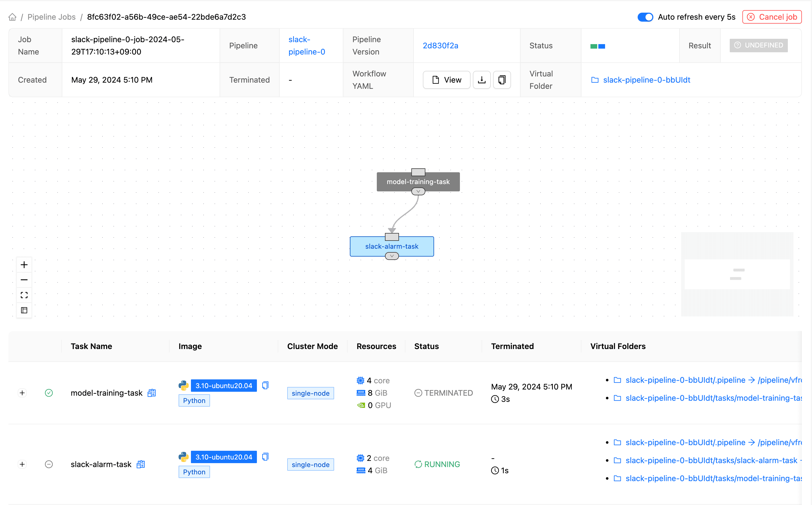This screenshot has width=812, height=505.
Task: Download the workflow YAML
Action: pyautogui.click(x=482, y=80)
